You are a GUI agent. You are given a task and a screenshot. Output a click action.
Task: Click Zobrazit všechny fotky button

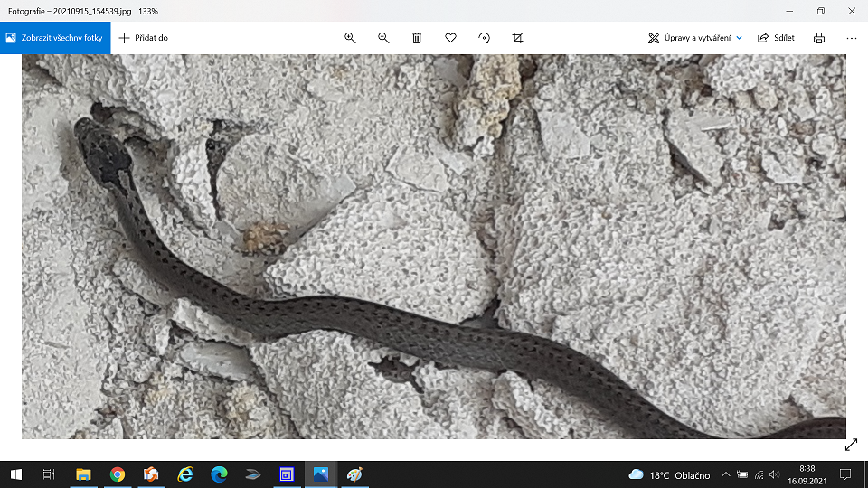click(x=55, y=38)
